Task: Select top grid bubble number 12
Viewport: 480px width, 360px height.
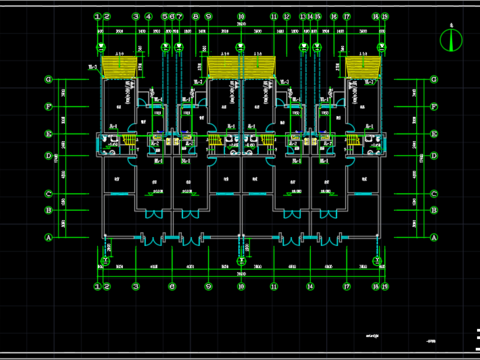Action: [x=287, y=16]
